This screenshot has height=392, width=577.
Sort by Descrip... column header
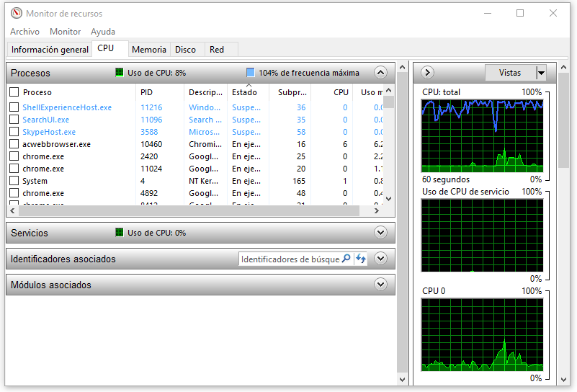click(205, 92)
